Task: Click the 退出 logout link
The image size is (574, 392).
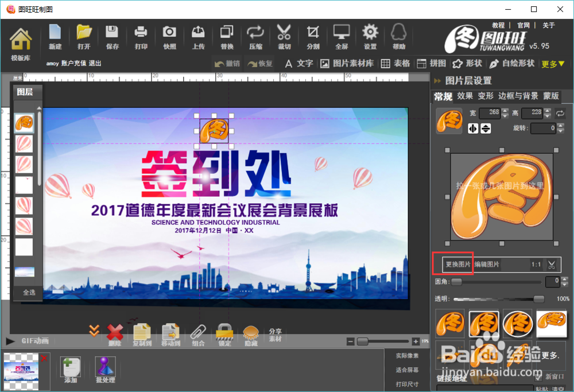Action: tap(95, 63)
